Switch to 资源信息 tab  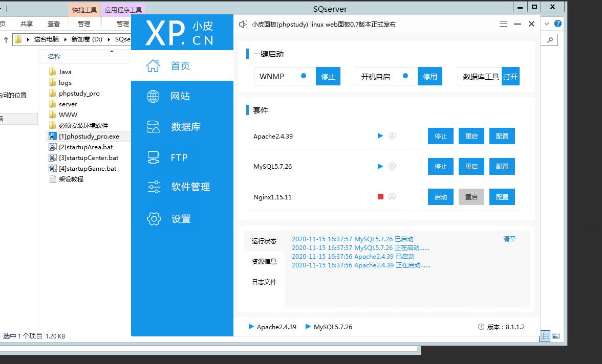click(264, 261)
